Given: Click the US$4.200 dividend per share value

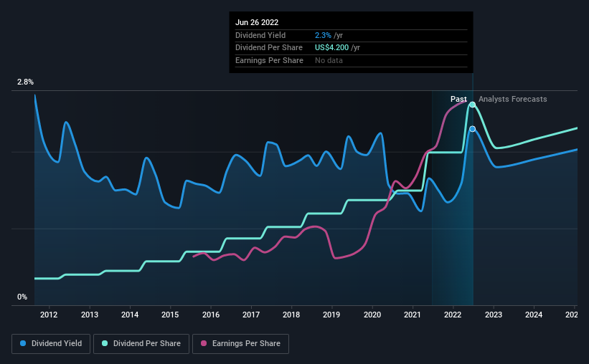Looking at the screenshot, I should (x=331, y=48).
